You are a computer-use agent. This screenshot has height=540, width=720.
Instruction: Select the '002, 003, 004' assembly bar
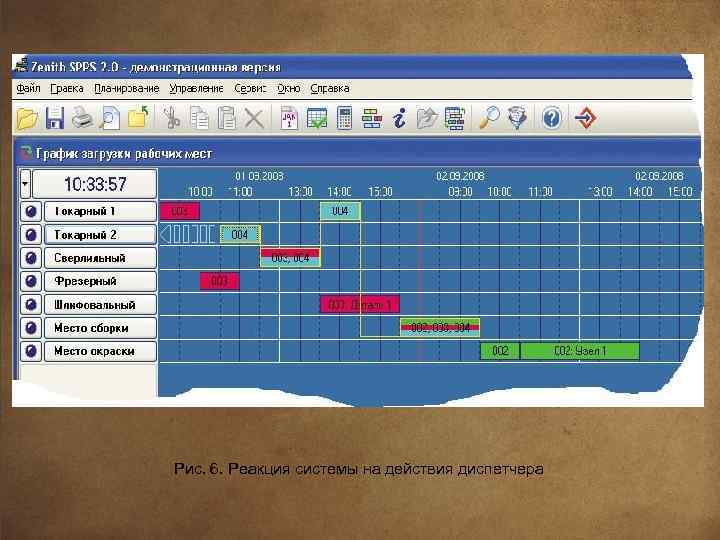point(440,327)
